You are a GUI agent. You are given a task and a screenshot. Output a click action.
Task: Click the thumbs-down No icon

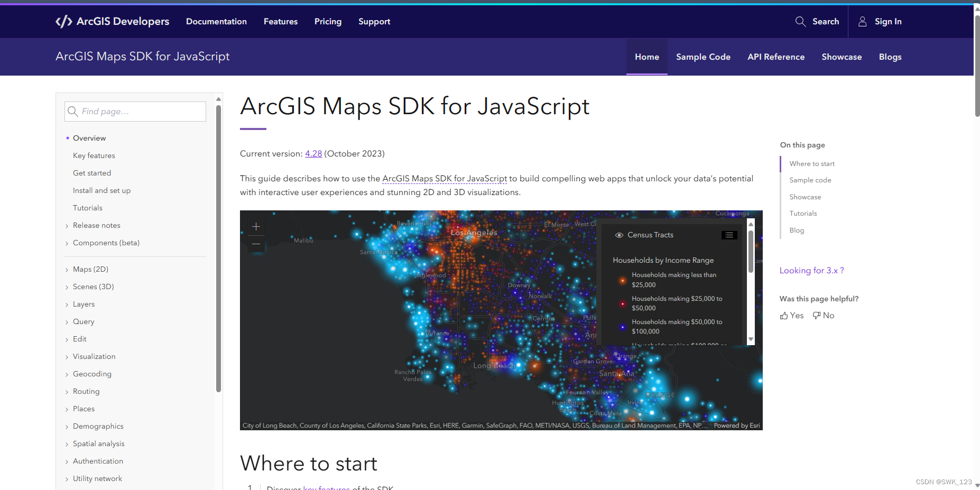(x=817, y=315)
